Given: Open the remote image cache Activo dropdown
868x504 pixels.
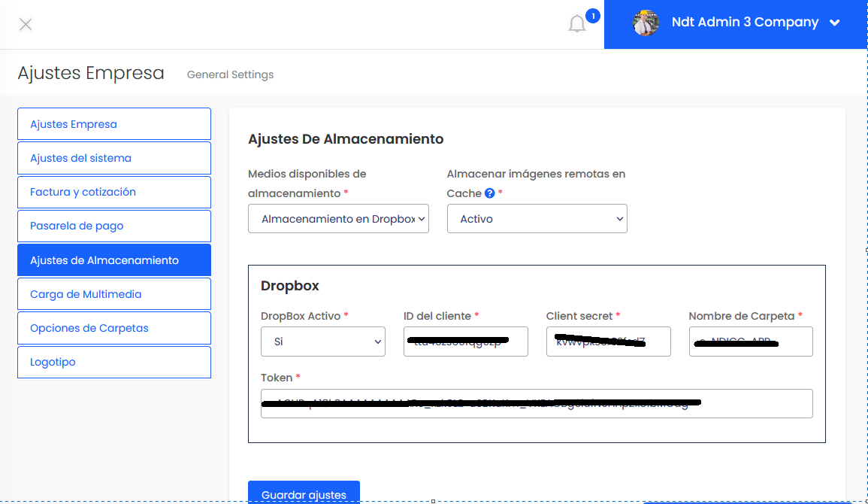Looking at the screenshot, I should click(x=537, y=219).
